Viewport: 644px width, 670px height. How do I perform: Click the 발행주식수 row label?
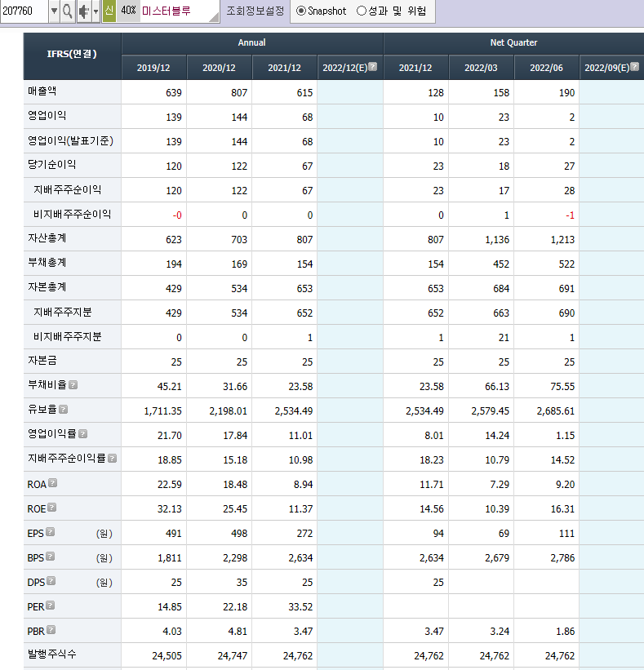pos(51,654)
